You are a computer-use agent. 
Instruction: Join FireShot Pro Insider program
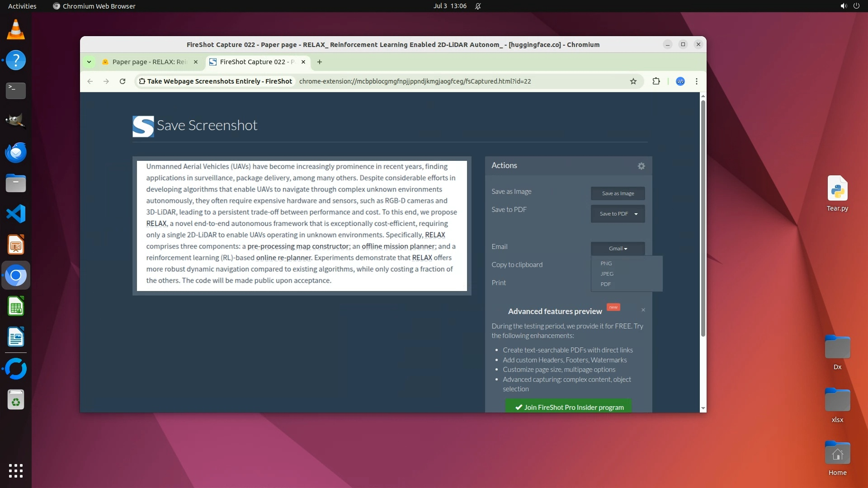pos(568,407)
